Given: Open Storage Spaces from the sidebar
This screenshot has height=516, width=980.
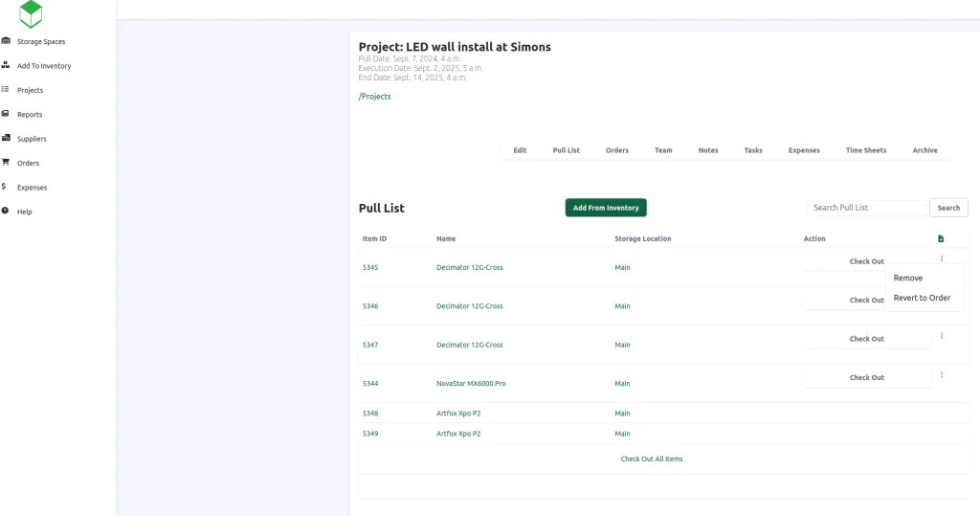Looking at the screenshot, I should (x=40, y=41).
